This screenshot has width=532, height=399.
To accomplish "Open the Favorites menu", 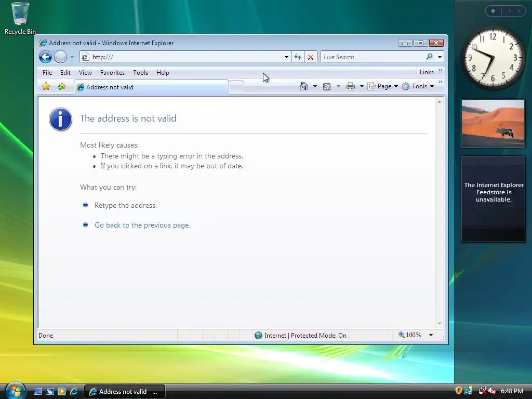I will click(112, 73).
